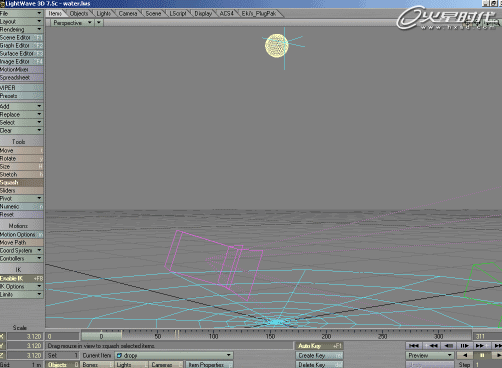This screenshot has height=368, width=502.
Task: Go to next keyframe button
Action: [x=481, y=346]
